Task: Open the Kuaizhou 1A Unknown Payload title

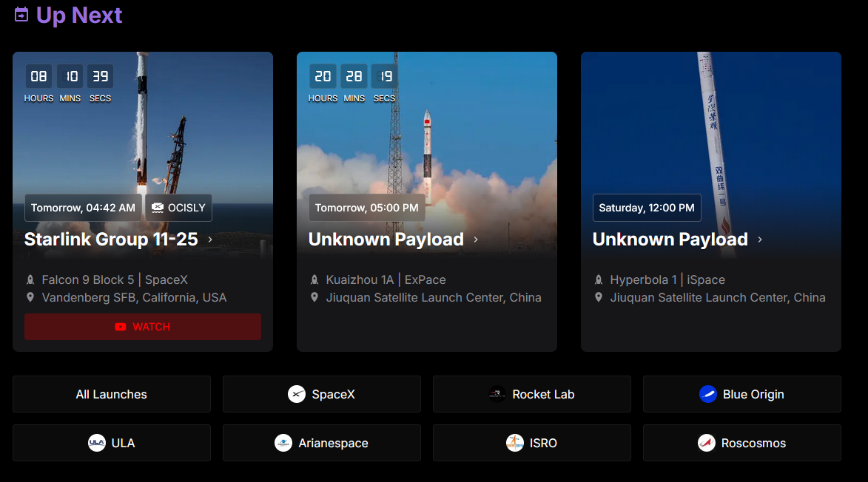Action: [x=386, y=240]
